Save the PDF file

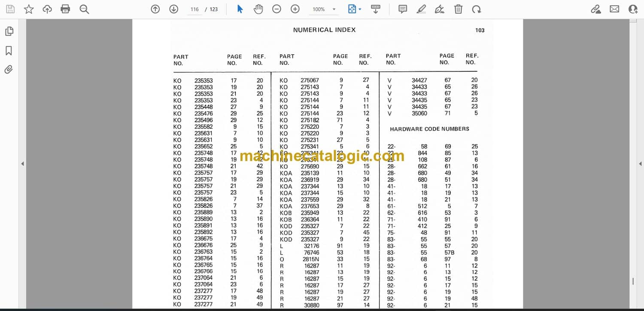click(x=10, y=9)
